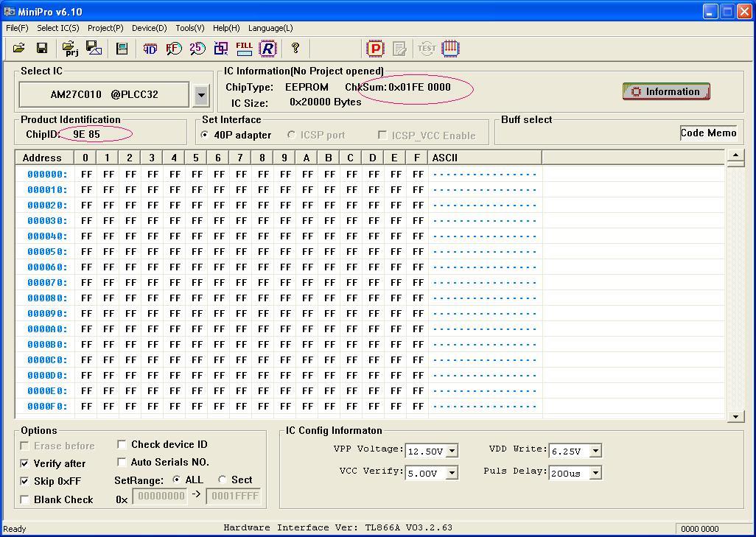The image size is (756, 537).
Task: Click the ChipID value 9E 85
Action: coord(87,135)
